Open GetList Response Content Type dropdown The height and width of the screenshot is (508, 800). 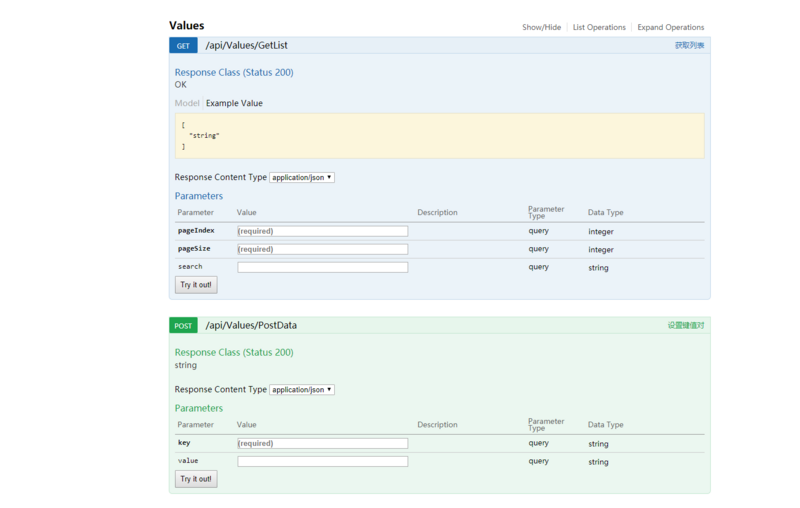(302, 178)
